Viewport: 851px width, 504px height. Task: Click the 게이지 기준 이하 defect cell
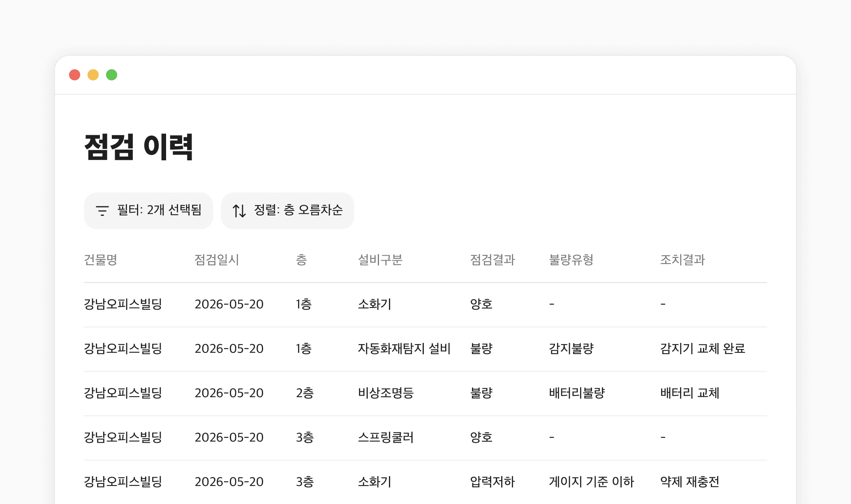coord(591,482)
